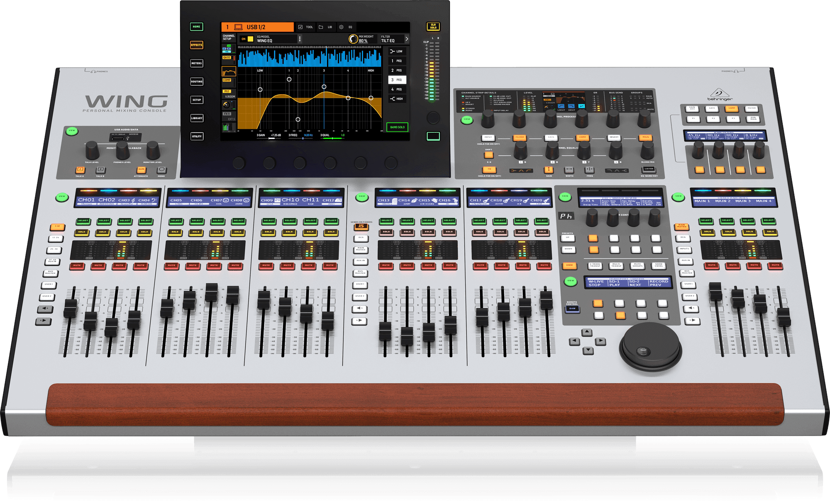The image size is (830, 504).
Task: Solo channel CH05
Action: coord(175,232)
